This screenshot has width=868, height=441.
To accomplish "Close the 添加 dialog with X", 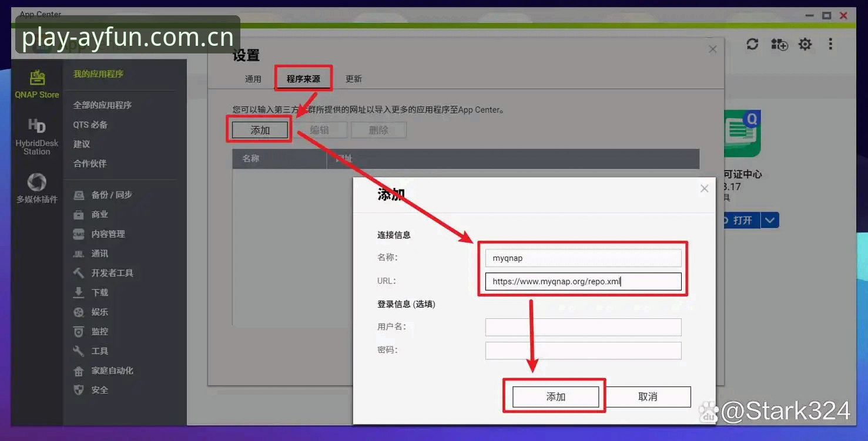I will [705, 188].
